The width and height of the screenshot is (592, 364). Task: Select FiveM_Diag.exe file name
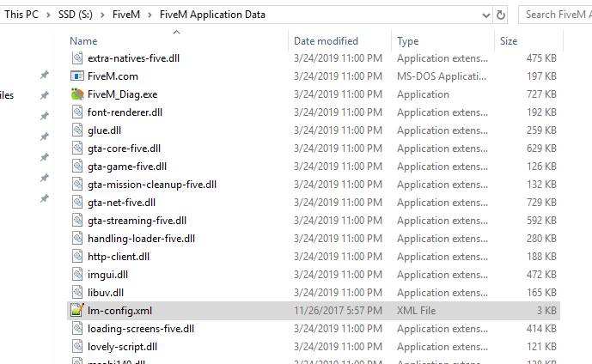(122, 94)
